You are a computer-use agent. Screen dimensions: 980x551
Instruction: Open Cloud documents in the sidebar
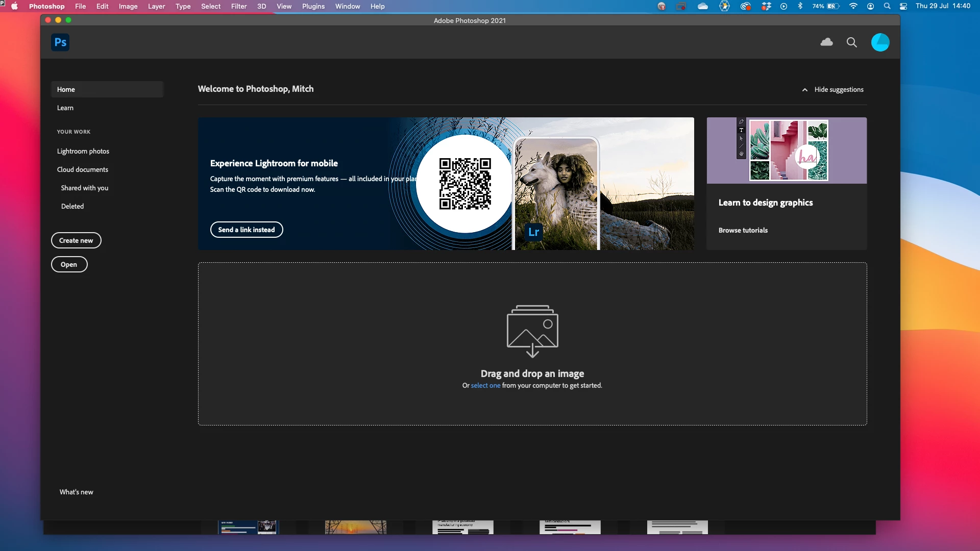point(83,169)
